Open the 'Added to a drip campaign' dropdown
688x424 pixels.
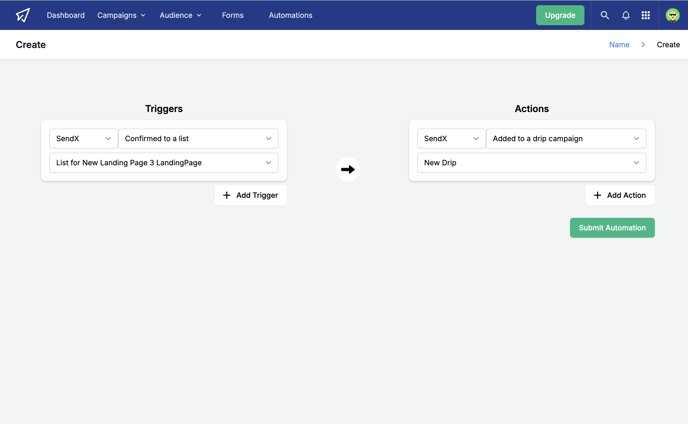tap(566, 139)
